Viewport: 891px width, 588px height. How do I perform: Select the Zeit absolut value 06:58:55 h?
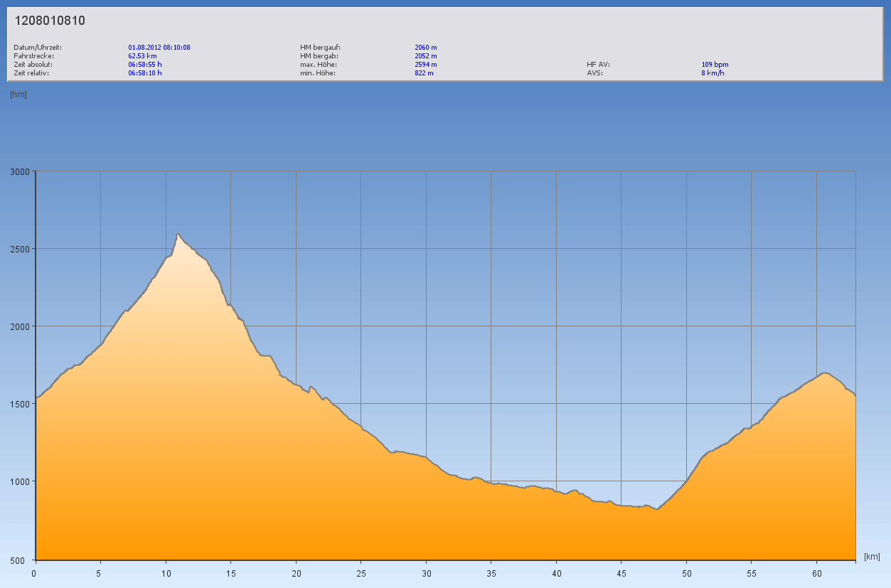tap(145, 65)
